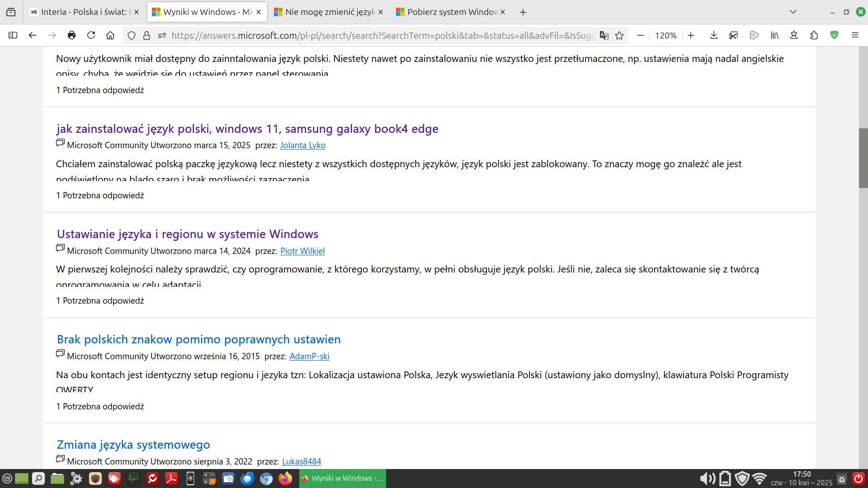
Task: Click the print icon in toolbar
Action: (x=71, y=35)
